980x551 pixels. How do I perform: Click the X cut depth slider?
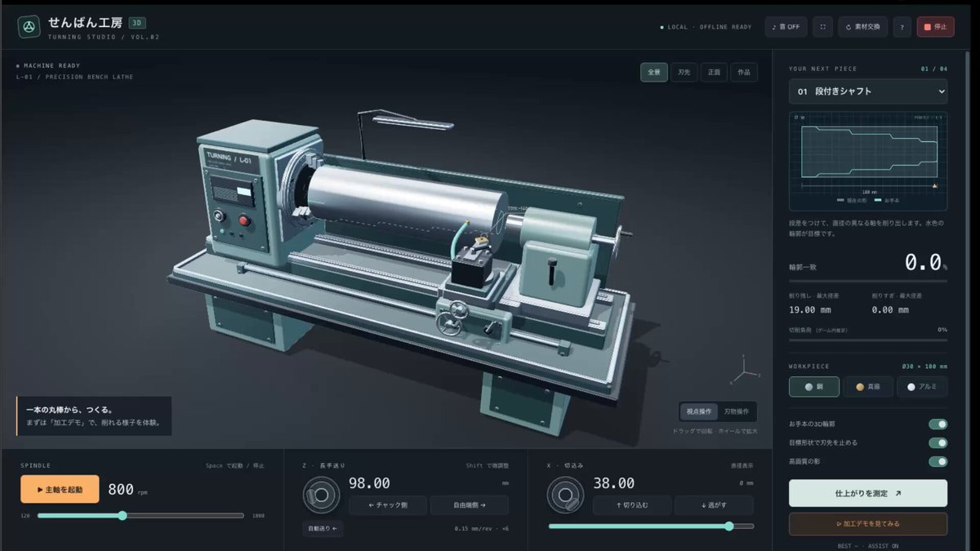(x=651, y=527)
